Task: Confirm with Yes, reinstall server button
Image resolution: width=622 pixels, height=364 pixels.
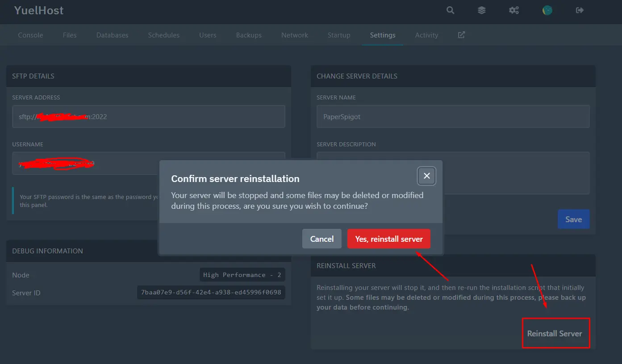Action: pyautogui.click(x=388, y=239)
